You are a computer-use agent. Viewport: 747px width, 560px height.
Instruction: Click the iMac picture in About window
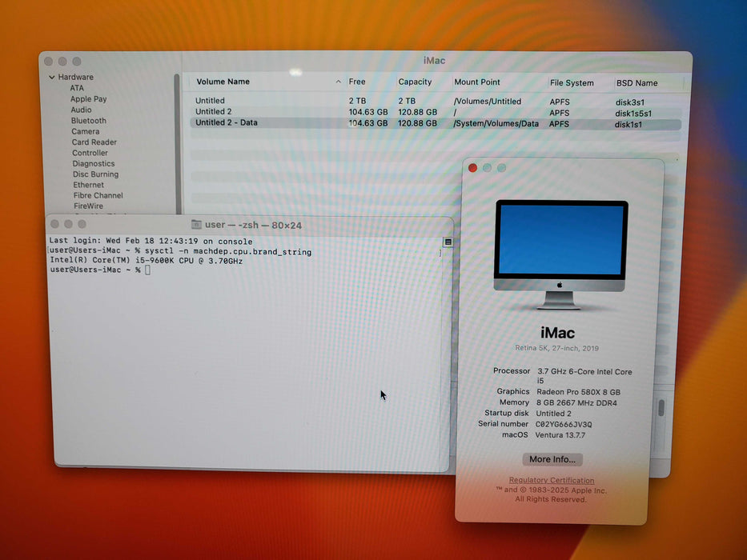[560, 254]
